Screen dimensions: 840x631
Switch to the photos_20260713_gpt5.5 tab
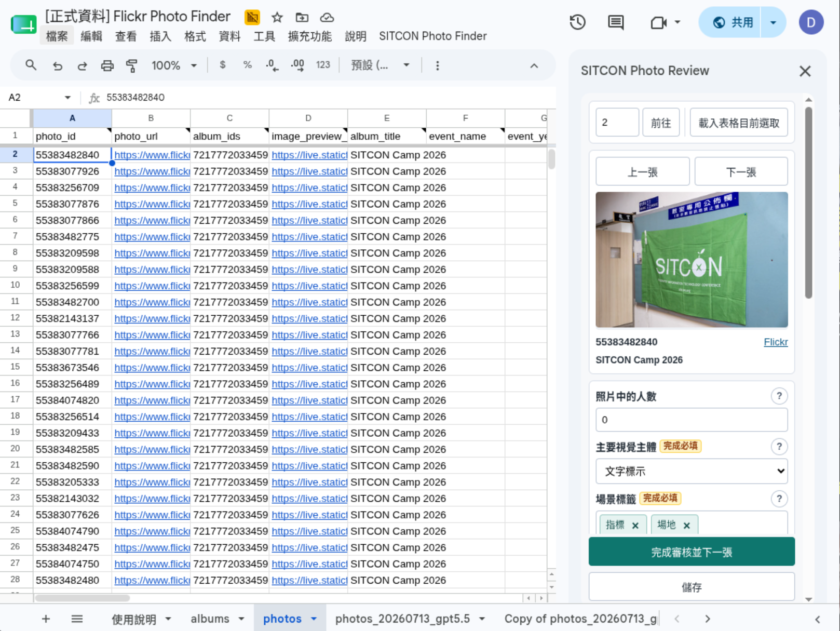[402, 619]
